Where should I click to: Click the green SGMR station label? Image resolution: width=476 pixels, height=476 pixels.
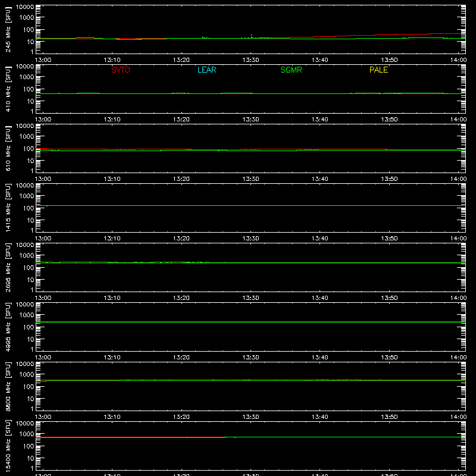click(x=291, y=70)
